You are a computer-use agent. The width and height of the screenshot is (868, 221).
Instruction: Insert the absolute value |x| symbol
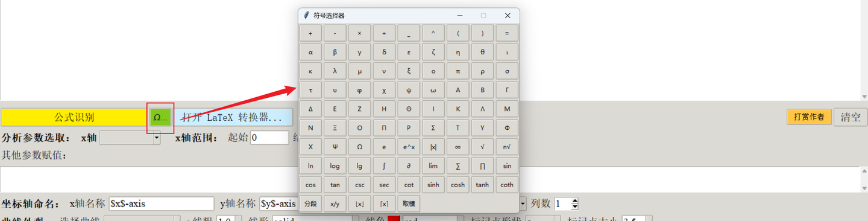tap(433, 147)
